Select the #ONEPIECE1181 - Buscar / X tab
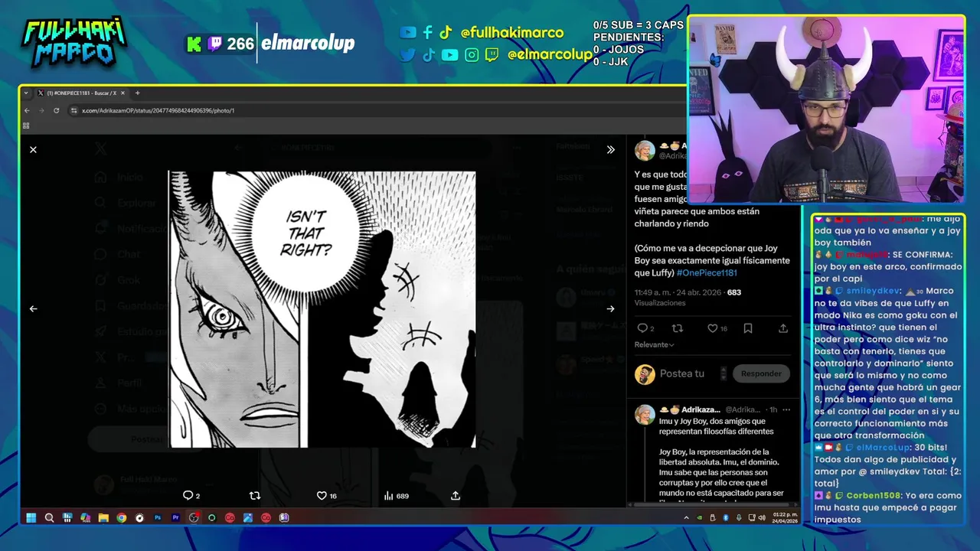This screenshot has height=551, width=980. (82, 93)
